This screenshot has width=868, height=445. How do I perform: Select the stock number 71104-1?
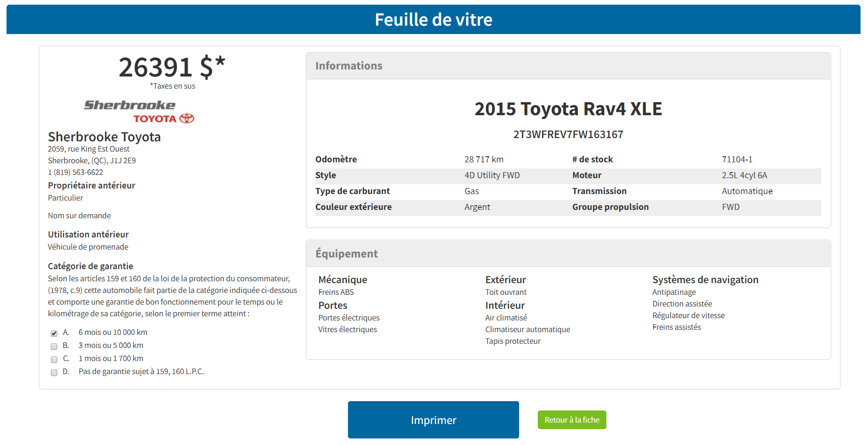click(737, 159)
